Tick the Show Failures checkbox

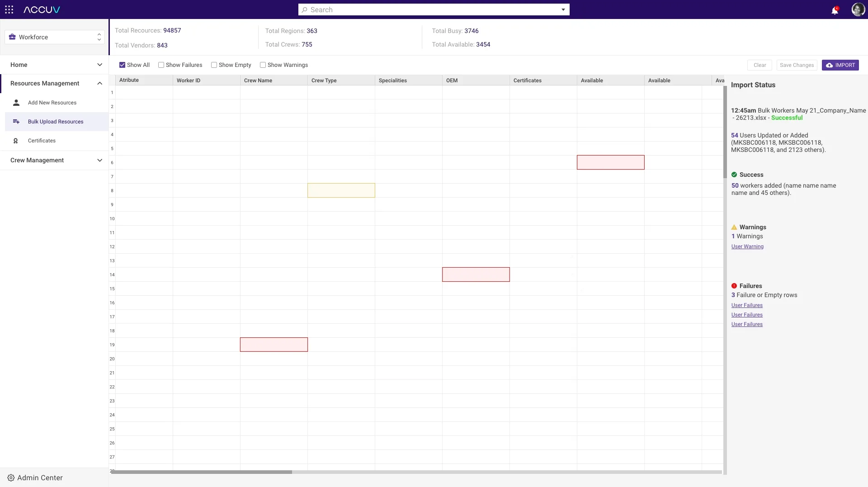tap(161, 65)
